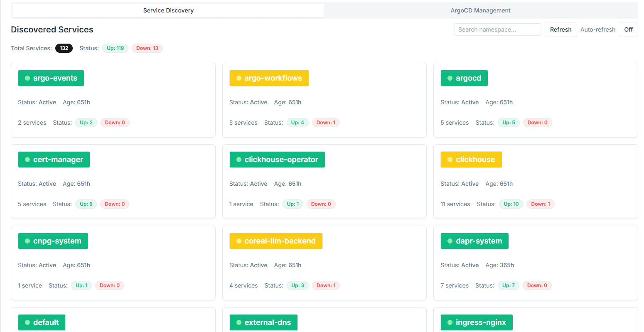Open the yellow clickhouse namespace badge

coord(471,160)
